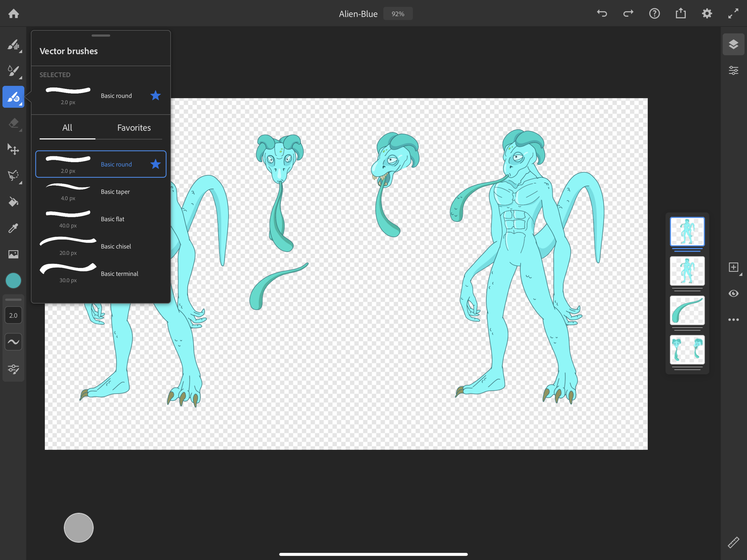Toggle layer visibility eye icon
Image resolution: width=747 pixels, height=560 pixels.
pos(733,293)
